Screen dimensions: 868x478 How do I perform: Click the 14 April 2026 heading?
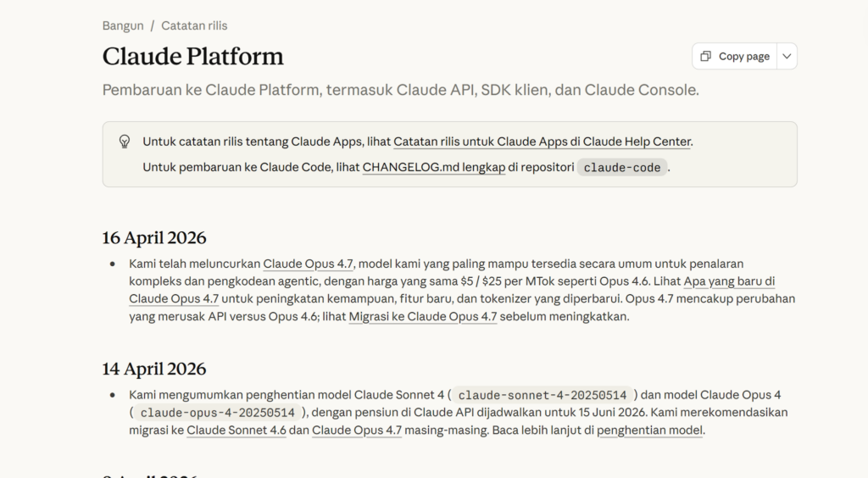click(154, 369)
